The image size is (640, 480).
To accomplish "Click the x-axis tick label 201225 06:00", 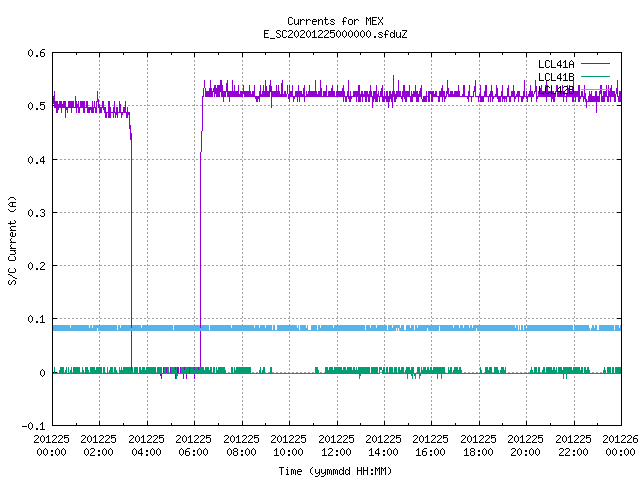I will click(x=193, y=445).
